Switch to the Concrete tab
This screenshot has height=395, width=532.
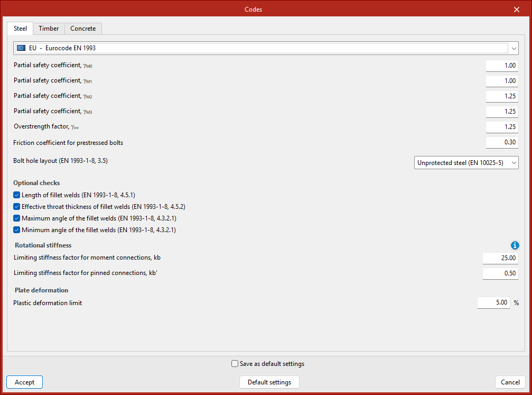[83, 29]
